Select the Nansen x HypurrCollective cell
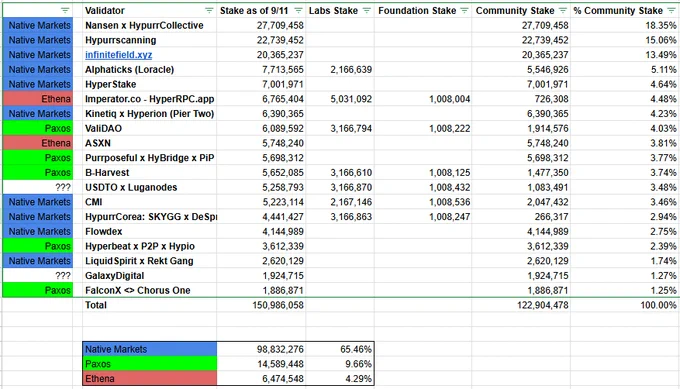 click(x=150, y=26)
